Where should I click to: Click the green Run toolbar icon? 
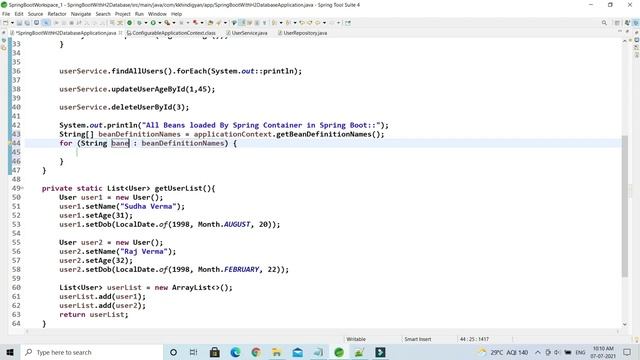coord(153,23)
